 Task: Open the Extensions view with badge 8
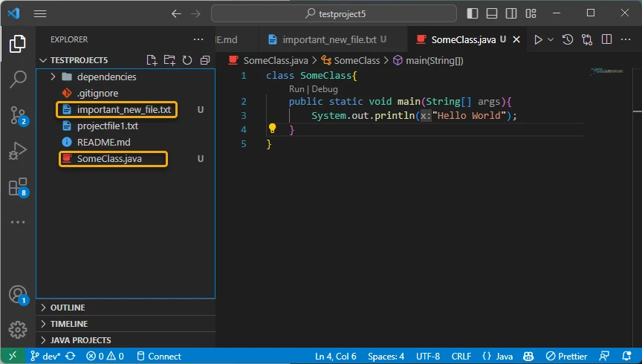18,187
